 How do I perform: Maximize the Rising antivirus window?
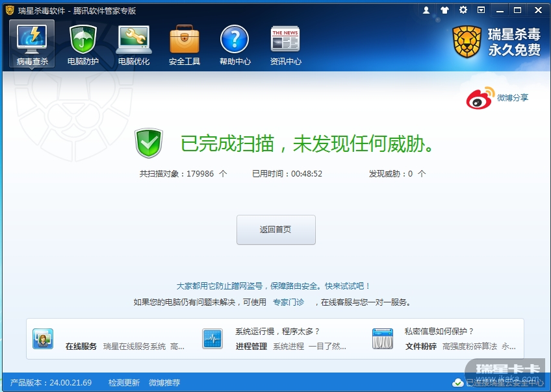pos(518,10)
